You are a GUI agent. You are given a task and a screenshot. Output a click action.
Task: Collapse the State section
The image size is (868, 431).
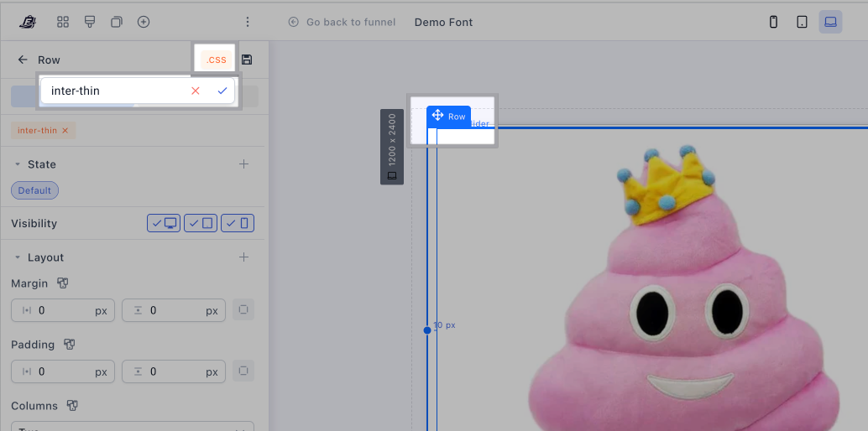(17, 164)
